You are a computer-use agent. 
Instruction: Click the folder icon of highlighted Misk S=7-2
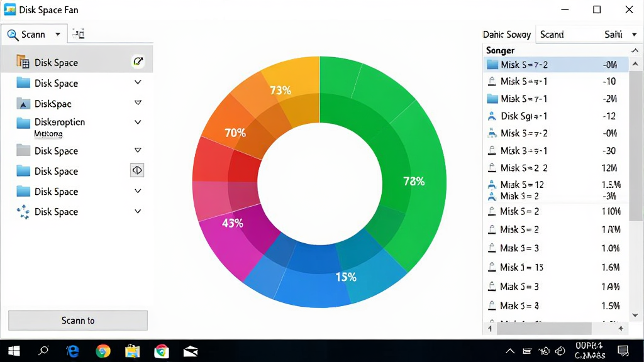coord(492,65)
